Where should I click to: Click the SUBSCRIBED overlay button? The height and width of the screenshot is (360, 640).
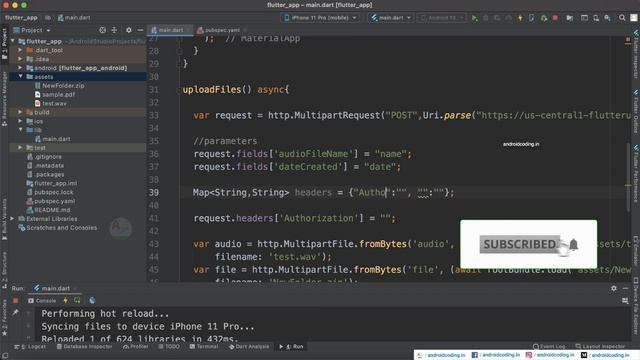(x=520, y=244)
